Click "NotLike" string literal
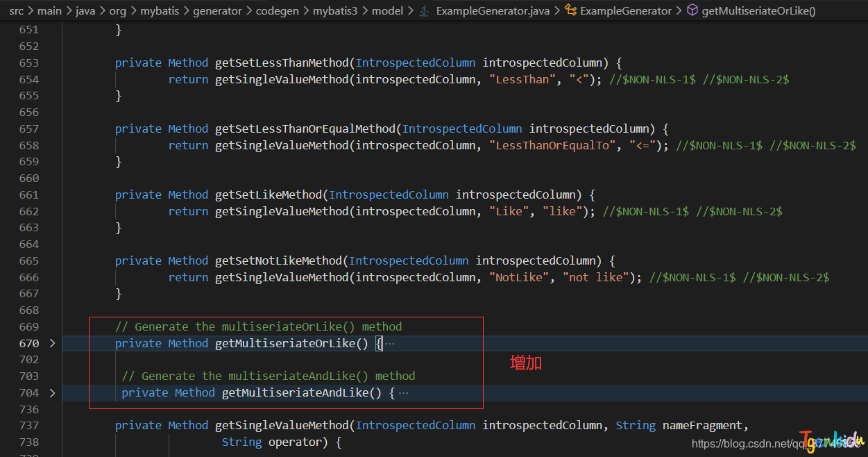Screen dimensions: 868x457 pyautogui.click(x=520, y=277)
